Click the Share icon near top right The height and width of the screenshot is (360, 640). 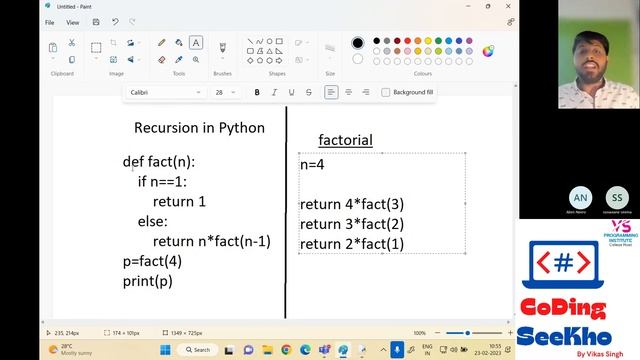coord(511,22)
